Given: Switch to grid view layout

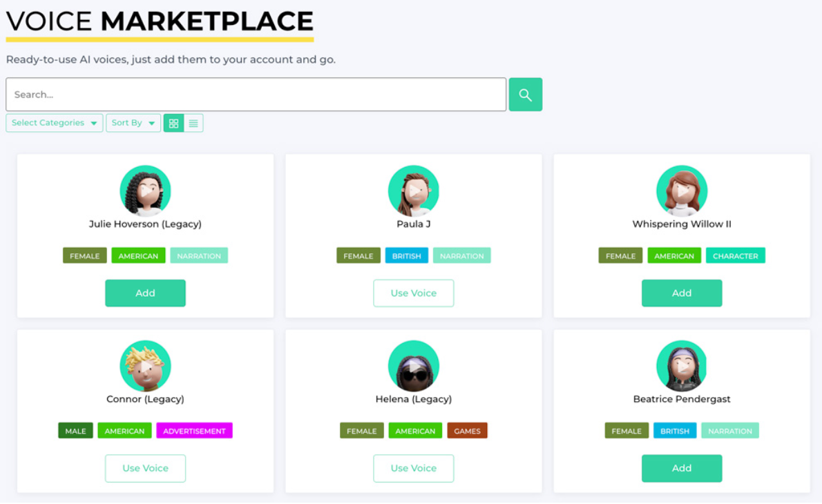Looking at the screenshot, I should coord(173,123).
